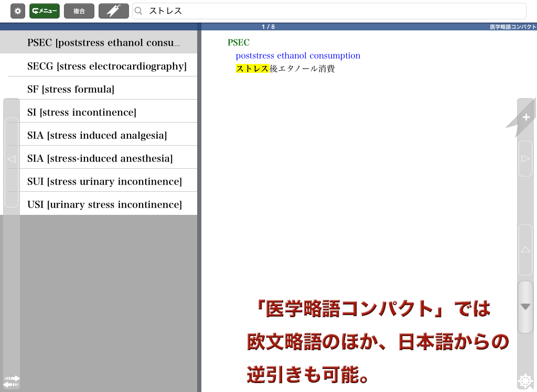Select USI urinary stress incontinence entry

click(x=104, y=204)
